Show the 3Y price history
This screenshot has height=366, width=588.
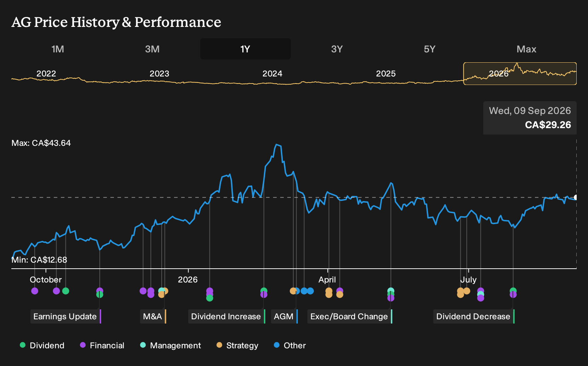click(337, 49)
